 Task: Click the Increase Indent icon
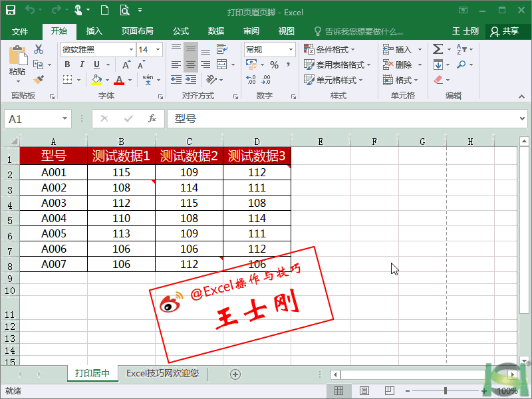pos(191,80)
